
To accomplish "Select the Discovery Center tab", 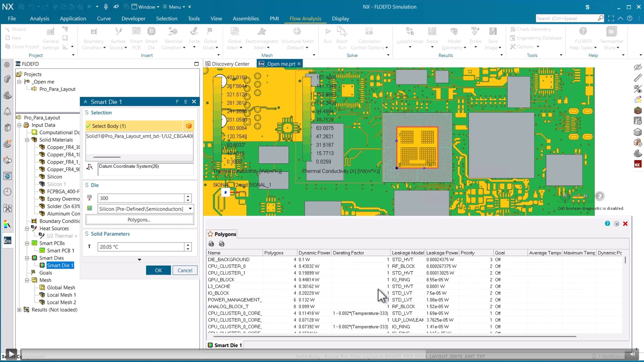I will pos(227,64).
